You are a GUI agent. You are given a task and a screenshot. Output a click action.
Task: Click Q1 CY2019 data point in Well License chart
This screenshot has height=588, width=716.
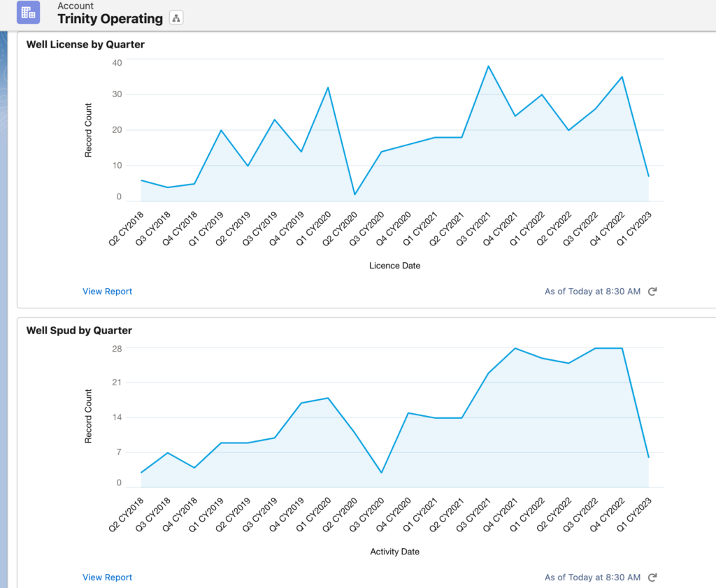221,130
